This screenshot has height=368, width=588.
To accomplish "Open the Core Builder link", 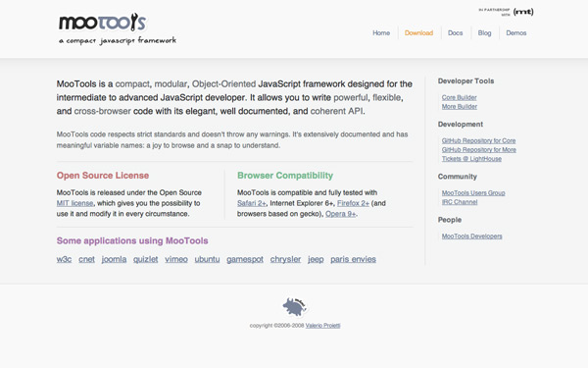I will click(459, 97).
